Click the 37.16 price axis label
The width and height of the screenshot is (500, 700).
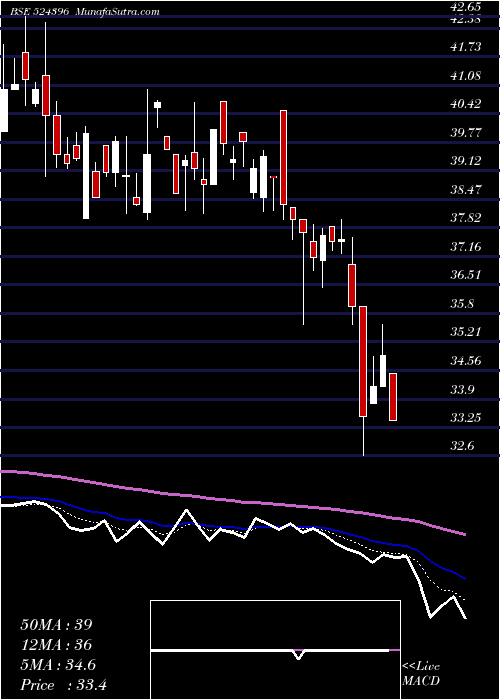click(465, 246)
